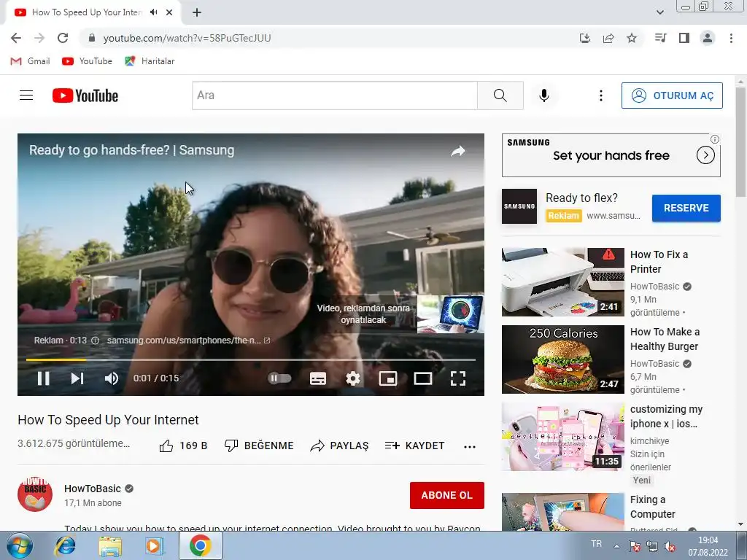
Task: Open Gmail bookmark
Action: [x=31, y=61]
